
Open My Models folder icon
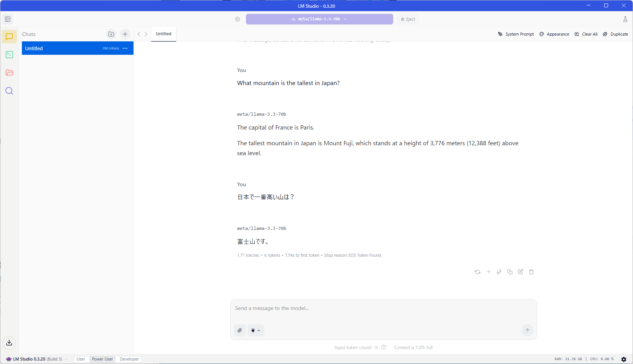click(9, 73)
